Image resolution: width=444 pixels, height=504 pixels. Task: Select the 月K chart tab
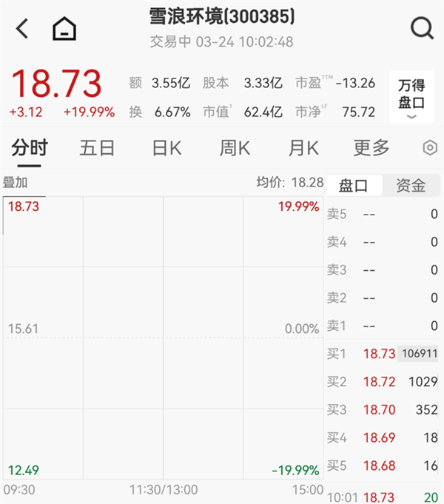pyautogui.click(x=303, y=148)
